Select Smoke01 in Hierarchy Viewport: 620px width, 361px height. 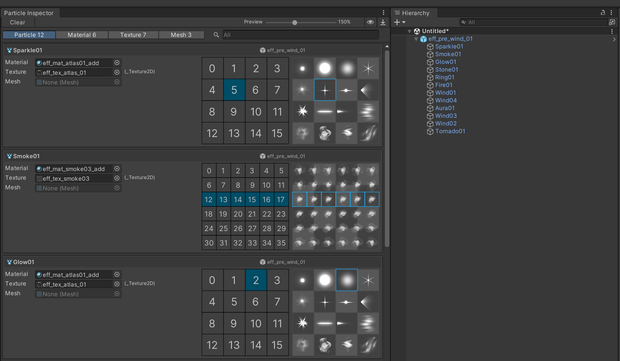click(448, 54)
